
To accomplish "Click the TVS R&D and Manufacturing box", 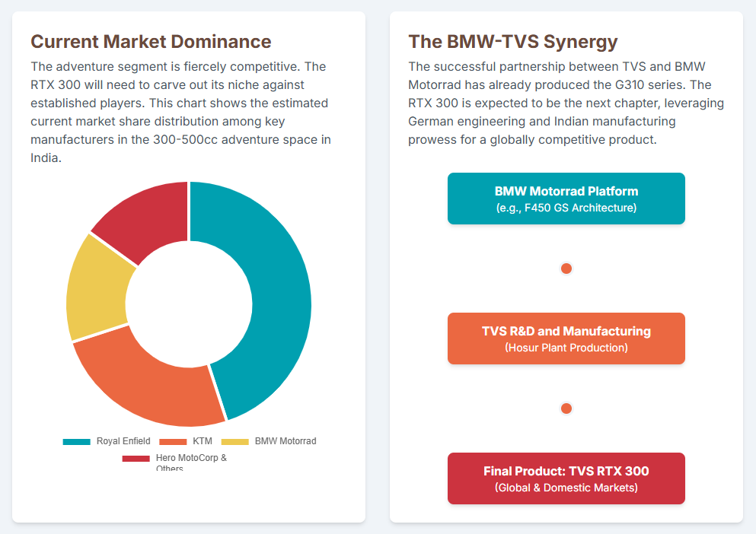I will click(x=566, y=339).
